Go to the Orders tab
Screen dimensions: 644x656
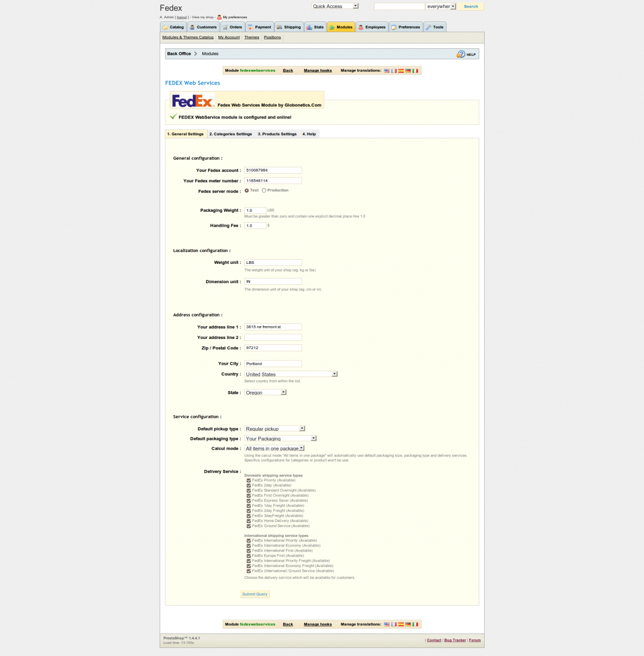pos(232,27)
